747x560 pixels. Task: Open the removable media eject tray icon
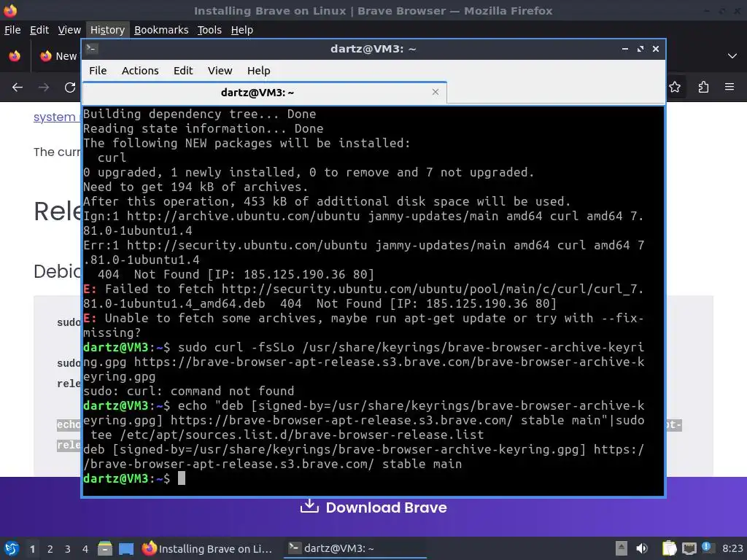622,548
